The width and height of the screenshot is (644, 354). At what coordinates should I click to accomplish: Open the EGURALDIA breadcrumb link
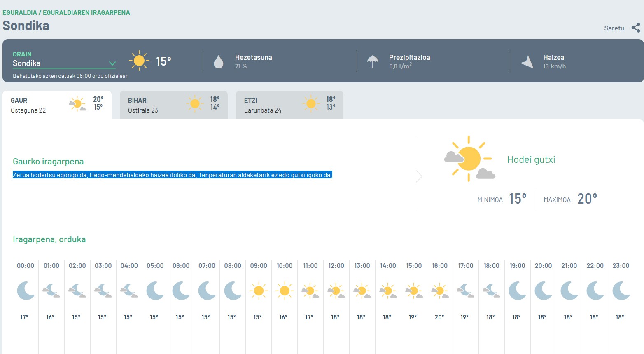tap(20, 13)
